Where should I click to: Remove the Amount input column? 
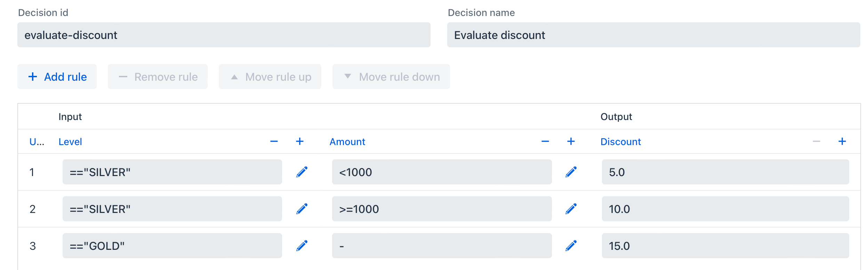point(545,142)
